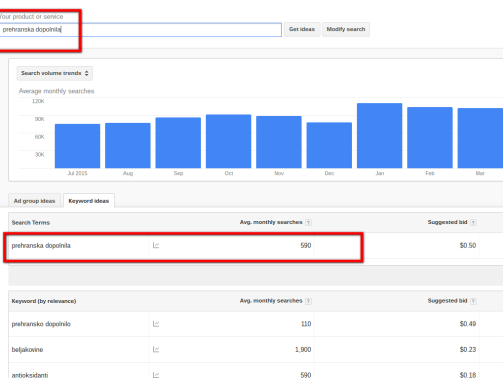Click the 1,900 monthly searches value
Screen dimensions: 503x378
(303, 350)
